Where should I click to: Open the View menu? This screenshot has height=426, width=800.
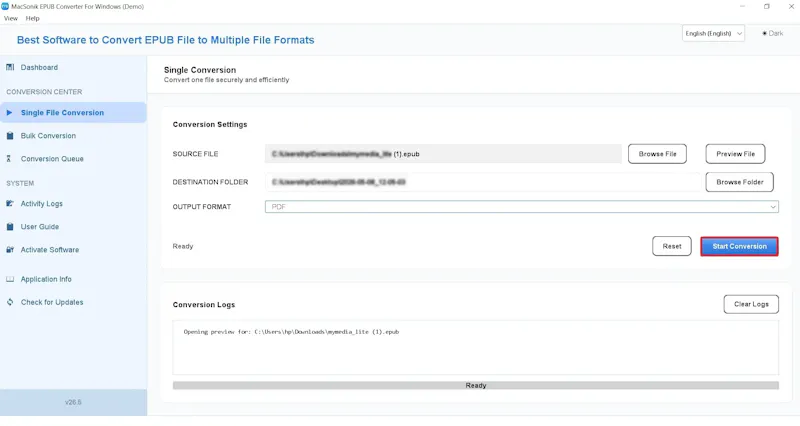click(x=11, y=18)
